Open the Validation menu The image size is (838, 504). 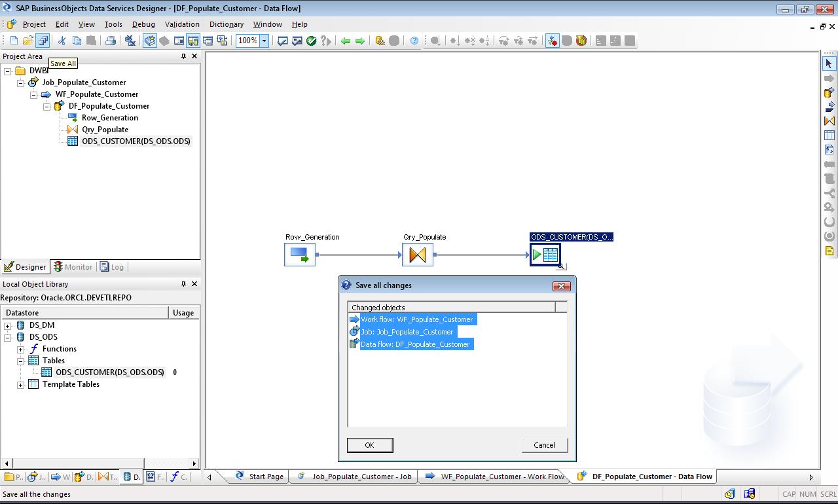point(181,24)
